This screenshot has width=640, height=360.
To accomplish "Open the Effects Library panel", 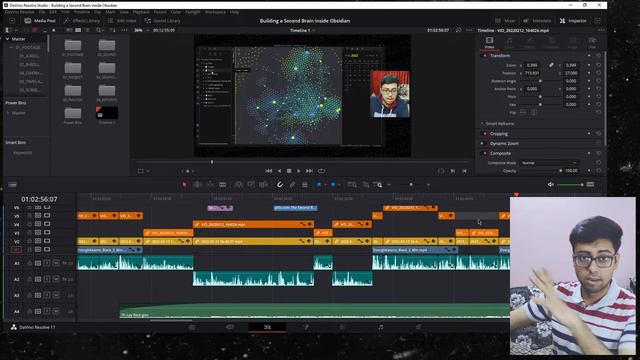I will tap(82, 20).
